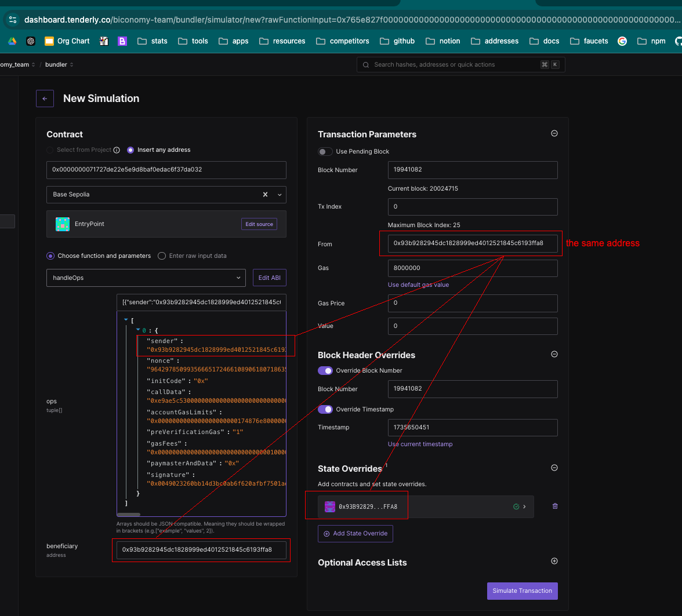Clear the Base Sepolia network selection

click(x=265, y=195)
